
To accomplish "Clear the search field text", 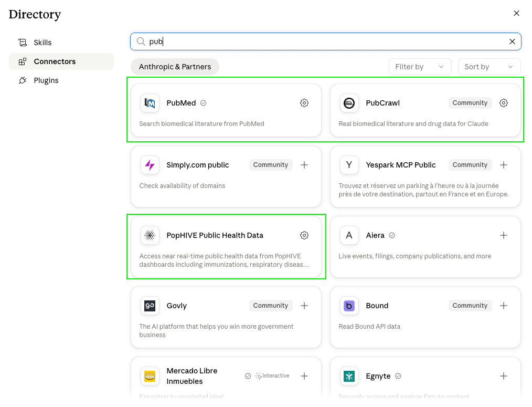I will (512, 41).
